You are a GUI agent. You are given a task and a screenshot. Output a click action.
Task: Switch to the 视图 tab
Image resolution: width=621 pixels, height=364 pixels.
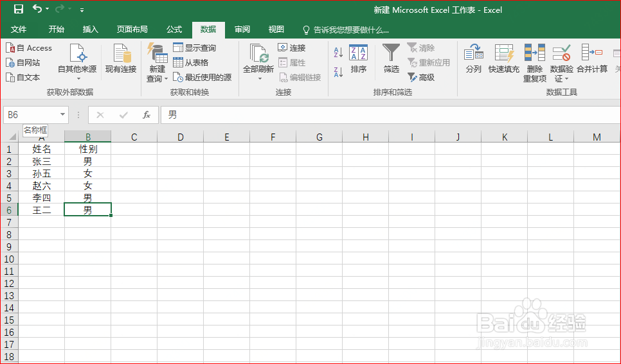pyautogui.click(x=276, y=30)
